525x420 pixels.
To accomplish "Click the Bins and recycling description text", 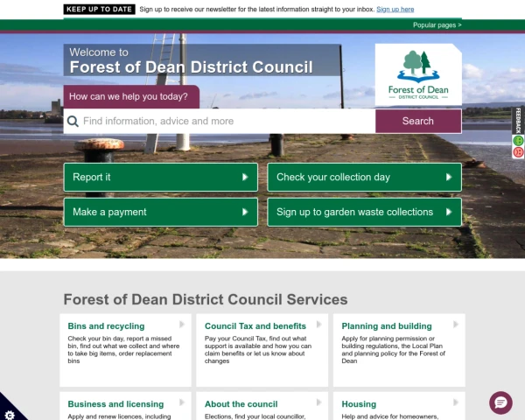I will click(123, 350).
